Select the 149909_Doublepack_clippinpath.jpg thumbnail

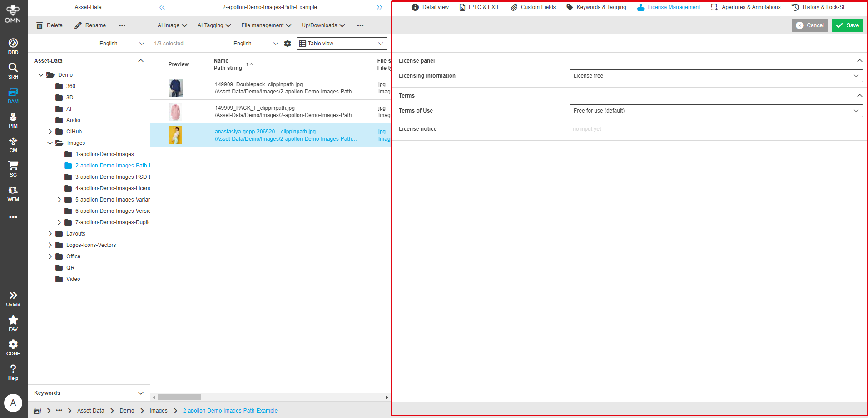pyautogui.click(x=176, y=88)
